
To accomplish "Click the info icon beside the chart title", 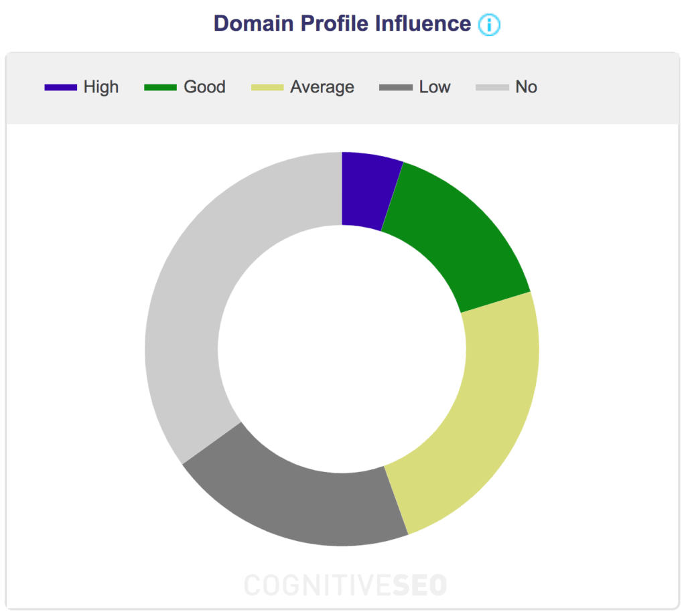I will coord(489,25).
